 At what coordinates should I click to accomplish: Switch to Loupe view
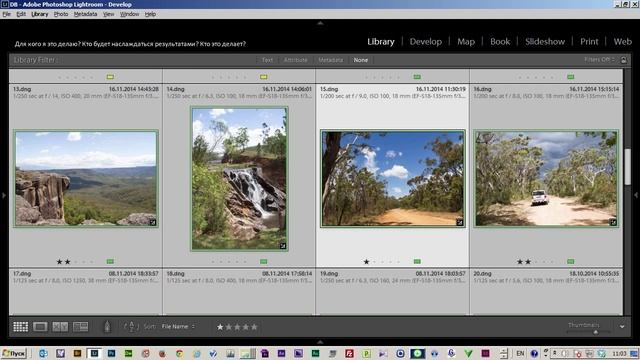(x=40, y=327)
